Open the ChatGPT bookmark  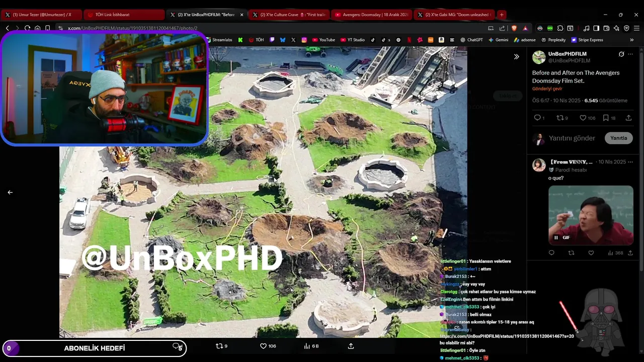click(x=471, y=40)
